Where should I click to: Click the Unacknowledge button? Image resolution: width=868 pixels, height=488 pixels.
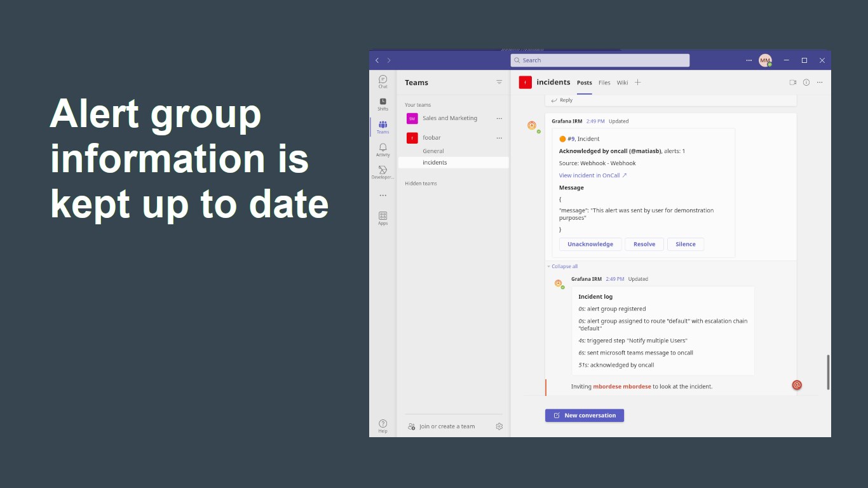pyautogui.click(x=590, y=244)
